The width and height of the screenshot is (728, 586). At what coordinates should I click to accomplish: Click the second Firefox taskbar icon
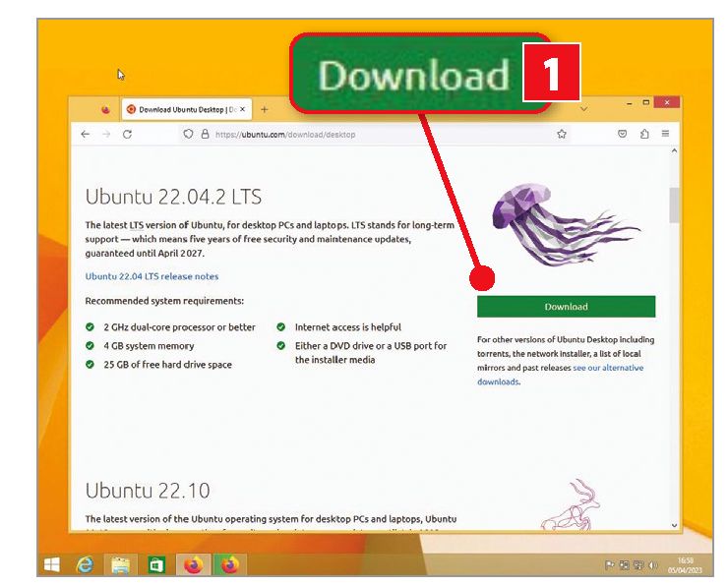click(x=229, y=564)
